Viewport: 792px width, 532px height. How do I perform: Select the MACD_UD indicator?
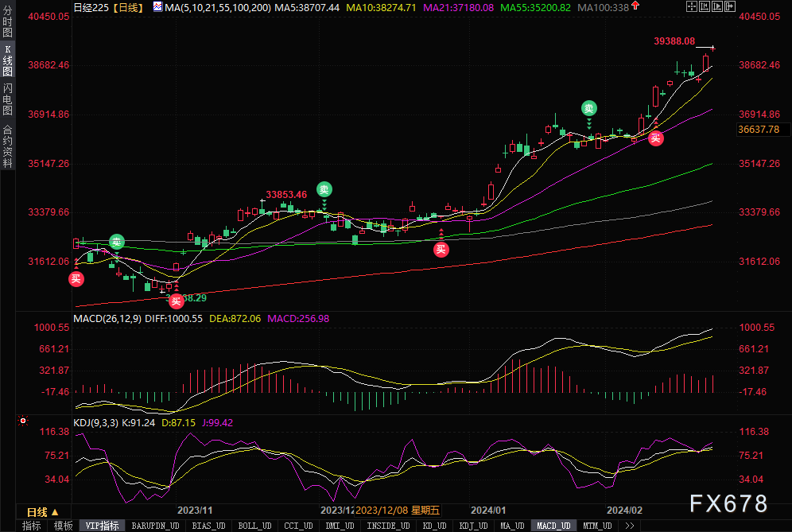553,526
